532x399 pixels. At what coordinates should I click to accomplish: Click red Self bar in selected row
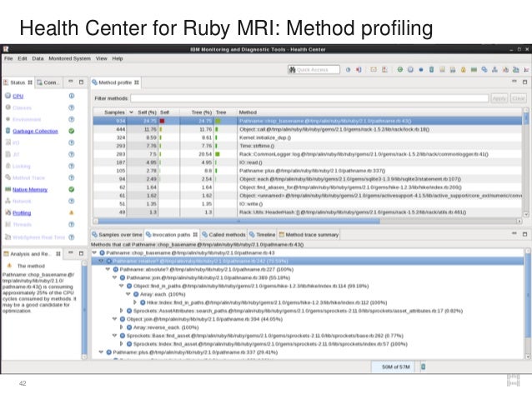pyautogui.click(x=162, y=121)
